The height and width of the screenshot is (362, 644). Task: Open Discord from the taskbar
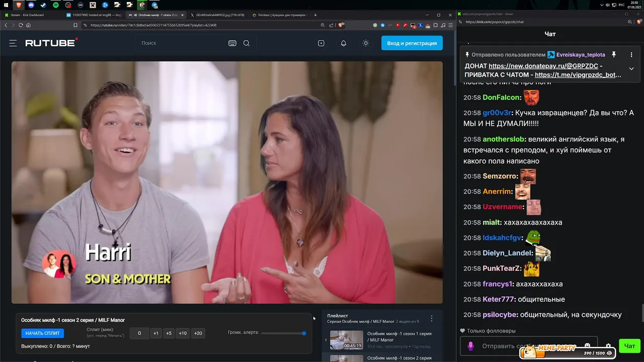[x=31, y=5]
